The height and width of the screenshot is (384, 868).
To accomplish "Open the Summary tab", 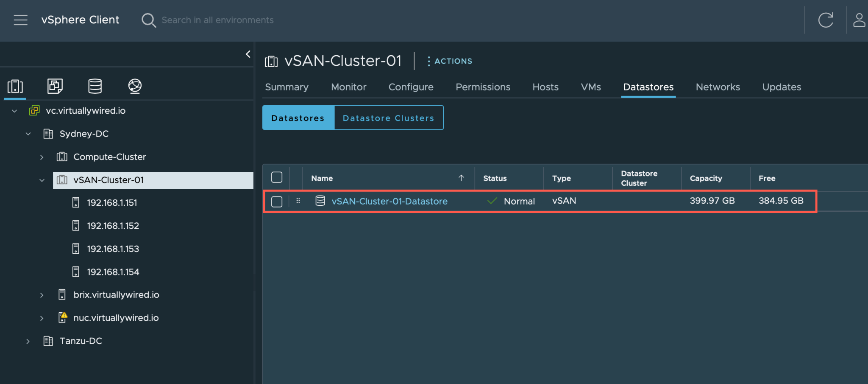I will (x=287, y=87).
